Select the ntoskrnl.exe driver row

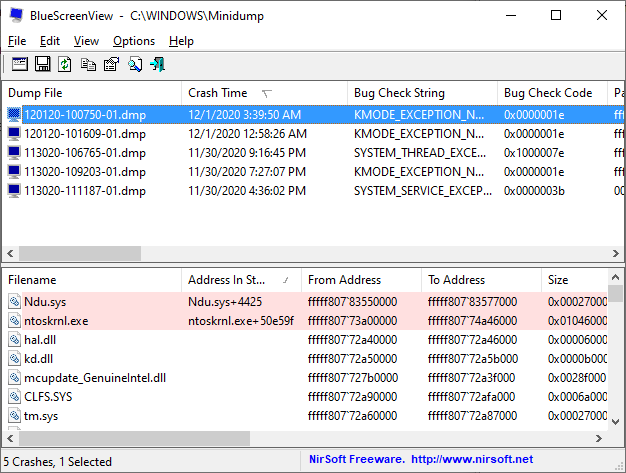(305, 321)
